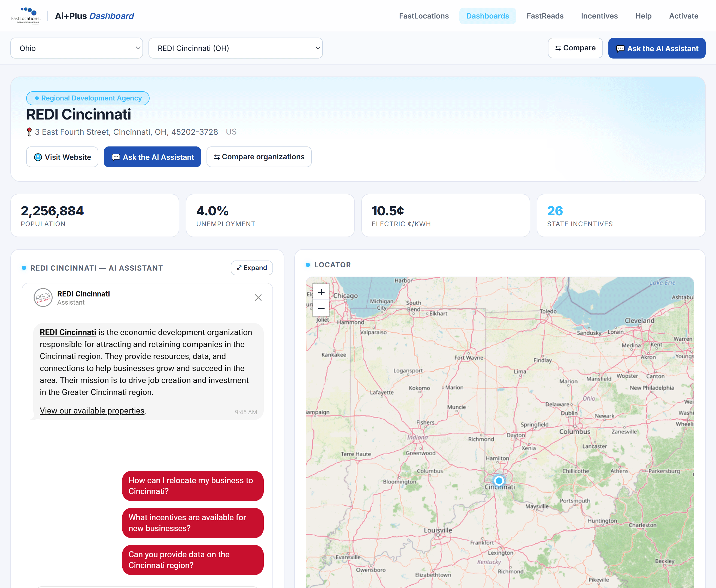716x588 pixels.
Task: Open FastReads in the top navigation
Action: click(545, 16)
